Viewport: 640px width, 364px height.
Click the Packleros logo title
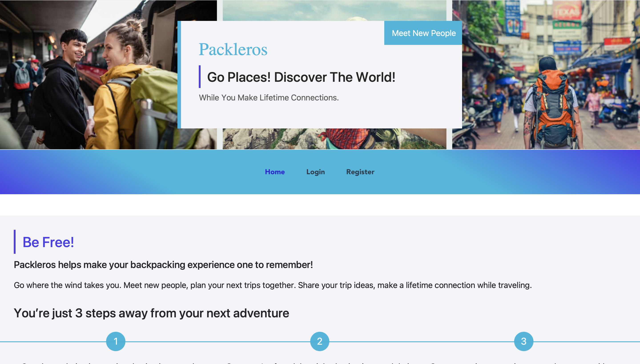pos(233,49)
